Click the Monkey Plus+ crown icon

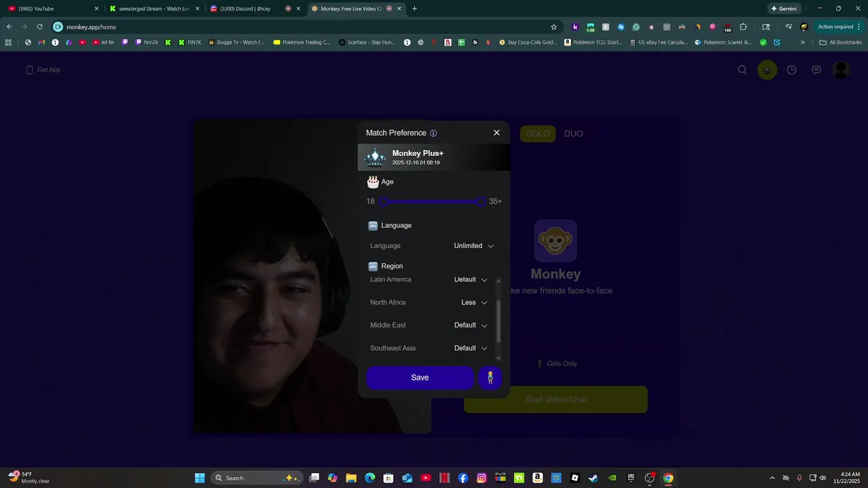point(375,157)
